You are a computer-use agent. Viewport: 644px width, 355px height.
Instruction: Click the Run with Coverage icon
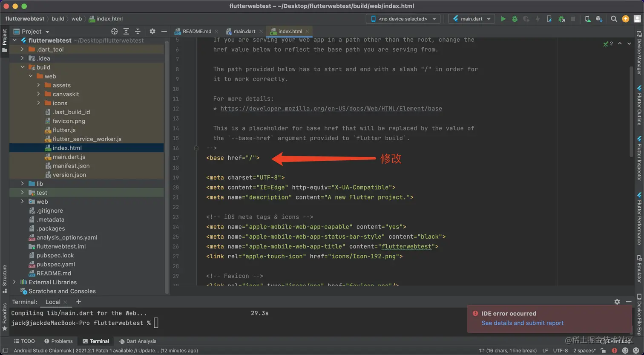(x=526, y=19)
